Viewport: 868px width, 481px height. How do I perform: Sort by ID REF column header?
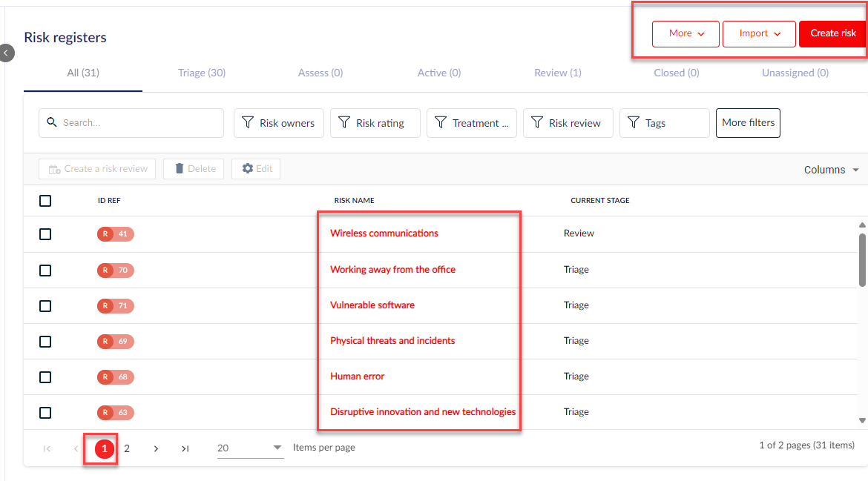[x=109, y=201]
